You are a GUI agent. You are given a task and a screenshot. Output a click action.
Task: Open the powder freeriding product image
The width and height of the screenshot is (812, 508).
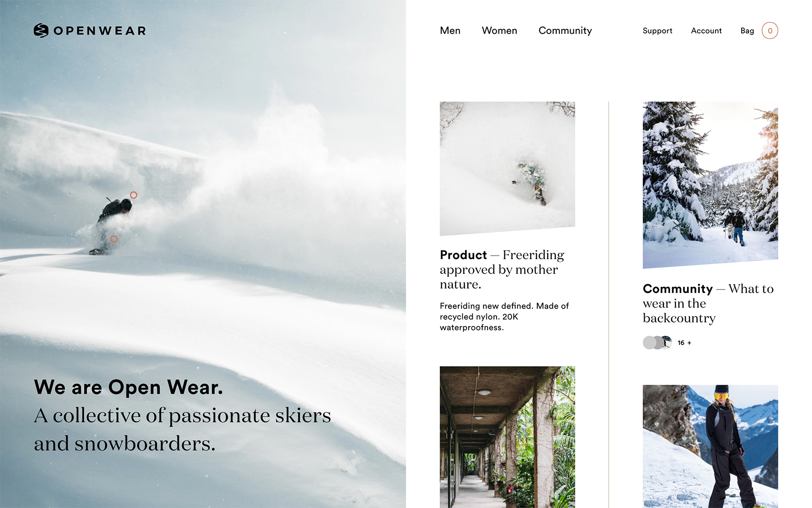(507, 168)
